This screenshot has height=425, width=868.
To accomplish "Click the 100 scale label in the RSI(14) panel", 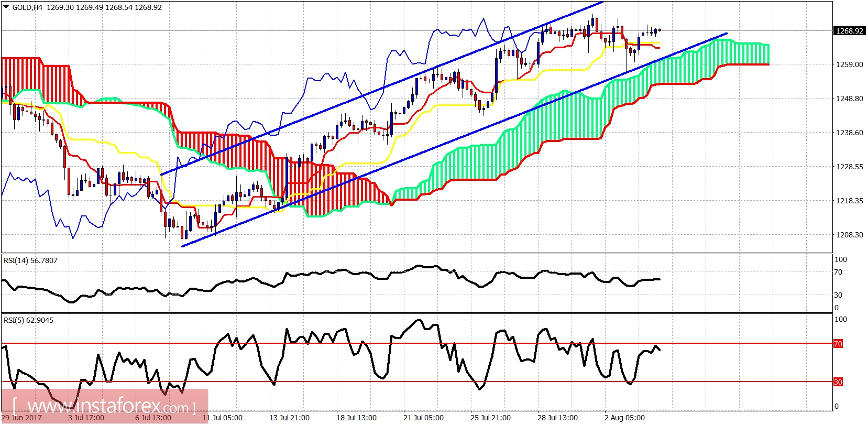I will pos(841,259).
